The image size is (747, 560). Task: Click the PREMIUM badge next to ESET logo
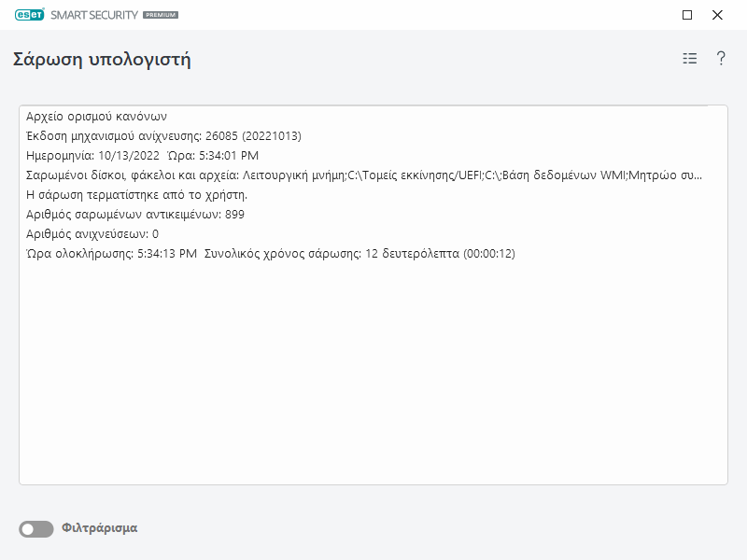pos(161,15)
